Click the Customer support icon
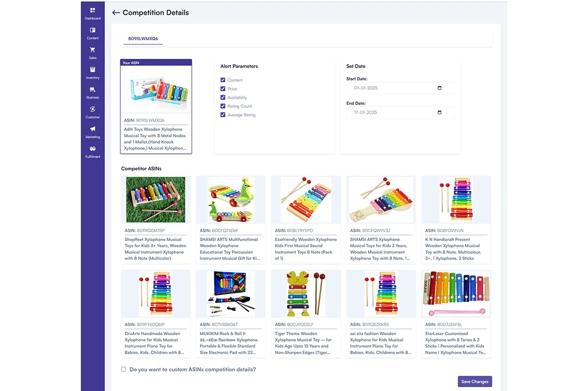The width and height of the screenshot is (588, 391). click(93, 109)
